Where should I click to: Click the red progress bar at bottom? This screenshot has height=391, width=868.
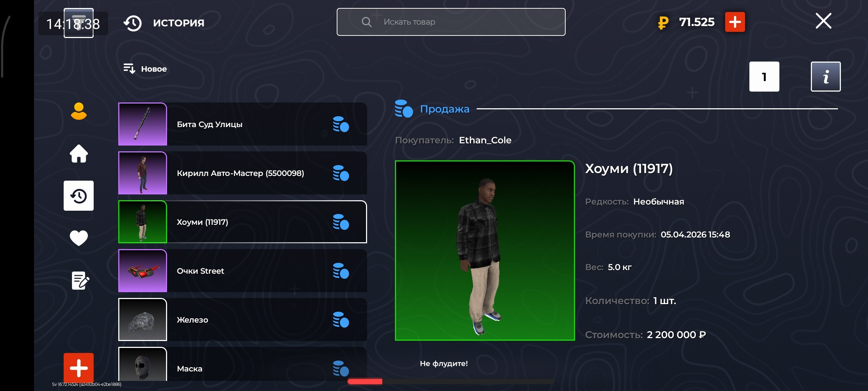[x=365, y=382]
